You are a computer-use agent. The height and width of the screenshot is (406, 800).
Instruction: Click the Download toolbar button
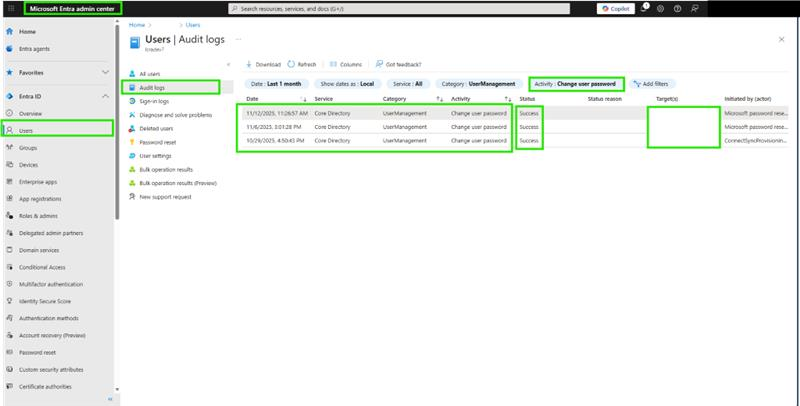263,64
